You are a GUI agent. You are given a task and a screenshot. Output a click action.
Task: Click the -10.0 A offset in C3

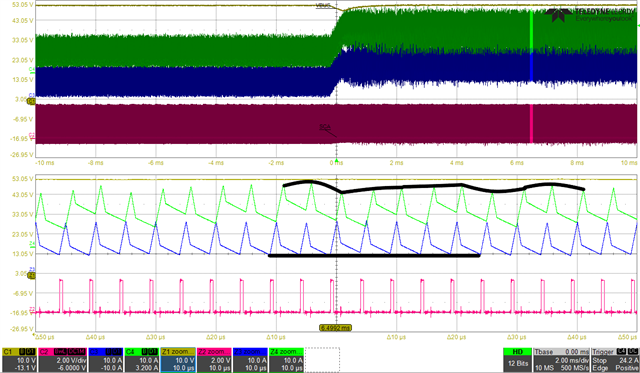[112, 368]
